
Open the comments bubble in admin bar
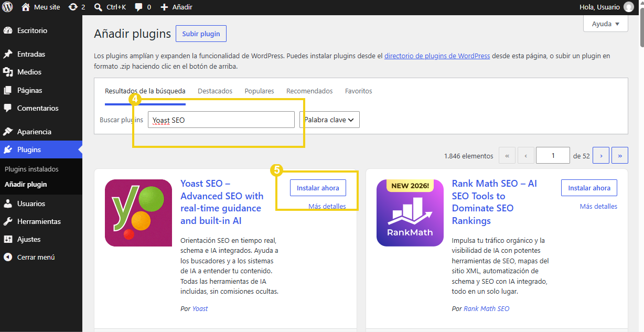click(x=143, y=7)
